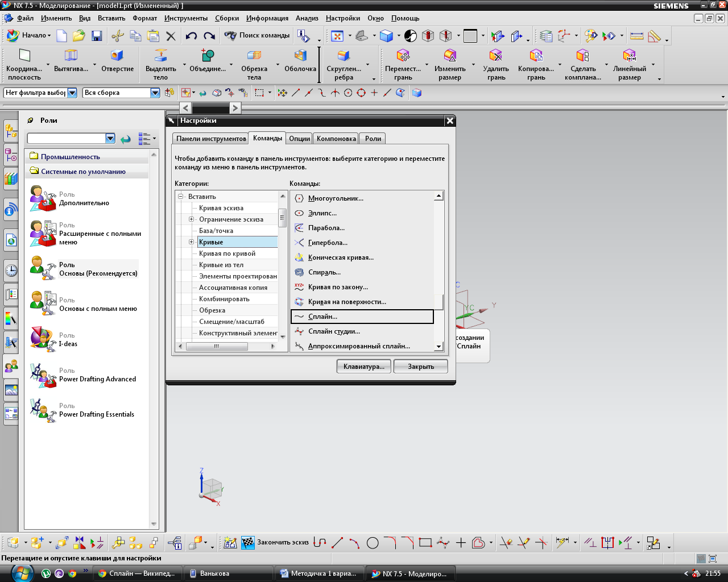Select Кривая по кривой category
Image resolution: width=728 pixels, height=582 pixels.
pyautogui.click(x=227, y=253)
